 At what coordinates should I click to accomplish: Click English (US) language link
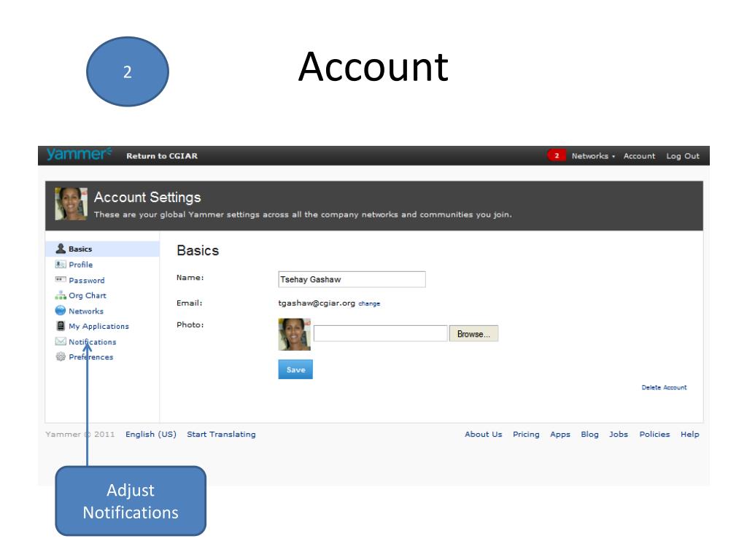[x=151, y=435]
